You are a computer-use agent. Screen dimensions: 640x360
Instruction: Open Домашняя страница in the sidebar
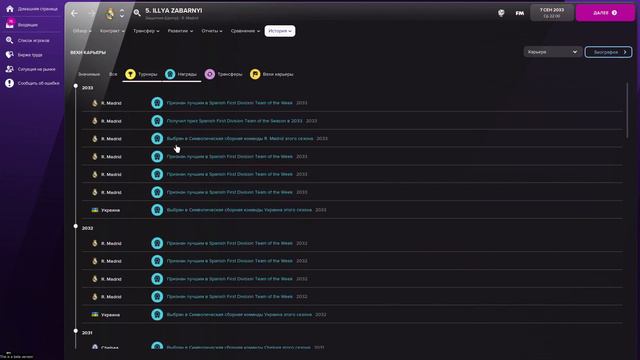click(x=38, y=9)
